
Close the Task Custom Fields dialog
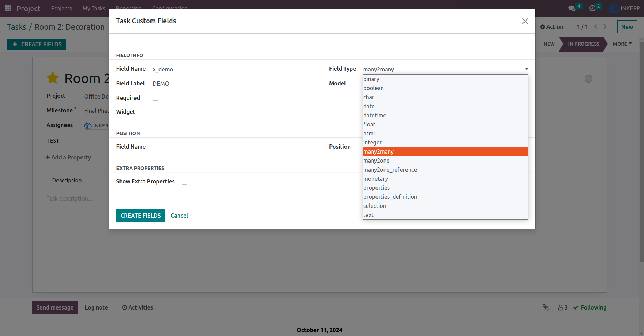pos(525,21)
